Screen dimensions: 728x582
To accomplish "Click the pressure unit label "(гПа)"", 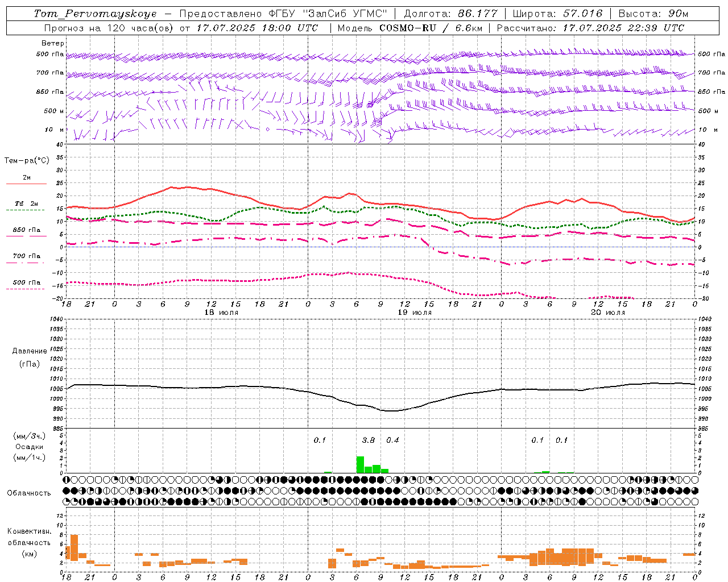I will coord(29,364).
